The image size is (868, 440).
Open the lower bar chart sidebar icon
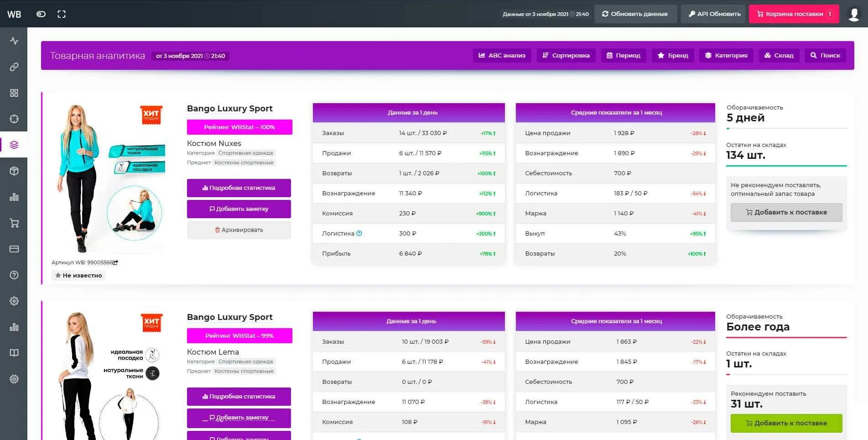click(14, 327)
